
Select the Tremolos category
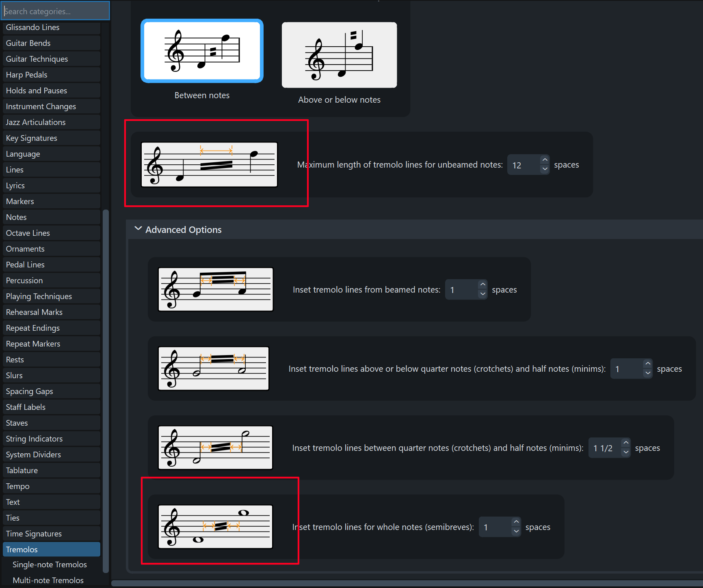(x=52, y=549)
